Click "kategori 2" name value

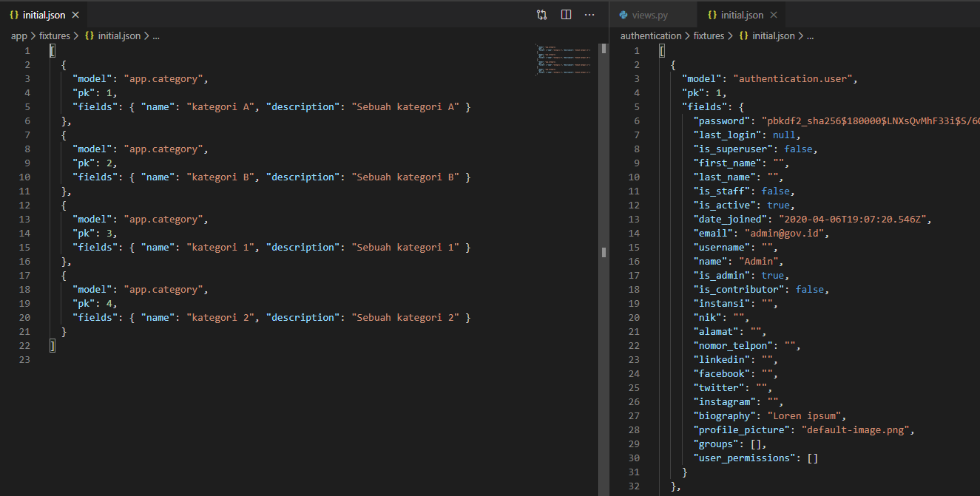click(x=220, y=318)
